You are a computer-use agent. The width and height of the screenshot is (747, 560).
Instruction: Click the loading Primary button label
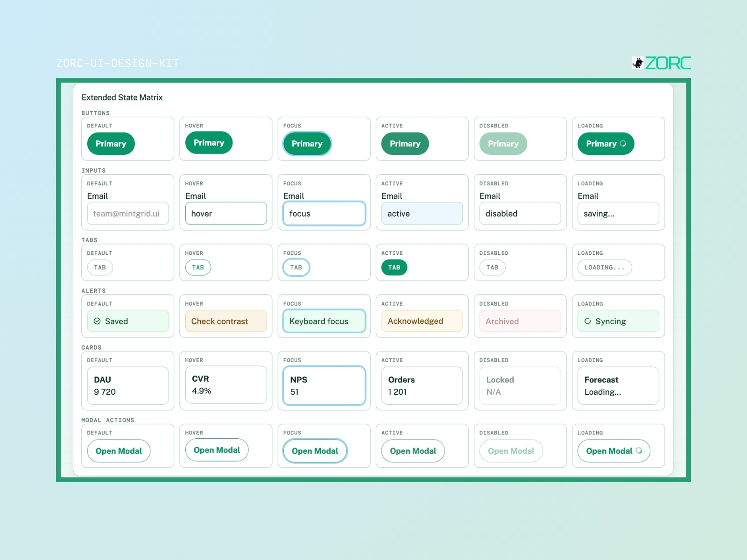tap(601, 144)
